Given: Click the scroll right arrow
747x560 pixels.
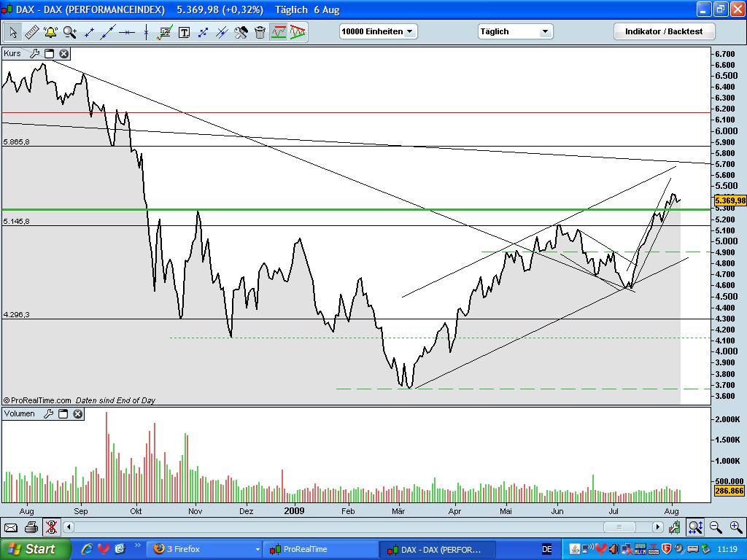Looking at the screenshot, I should 658,527.
